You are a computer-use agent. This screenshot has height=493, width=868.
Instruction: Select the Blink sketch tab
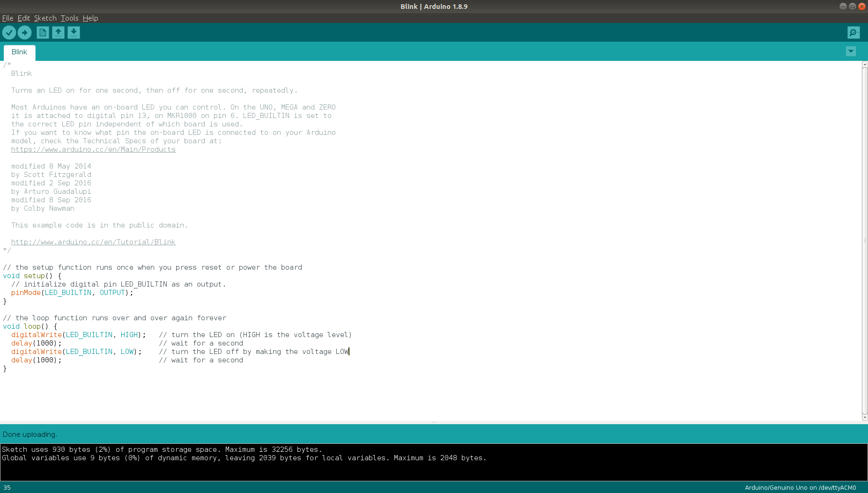tap(19, 52)
